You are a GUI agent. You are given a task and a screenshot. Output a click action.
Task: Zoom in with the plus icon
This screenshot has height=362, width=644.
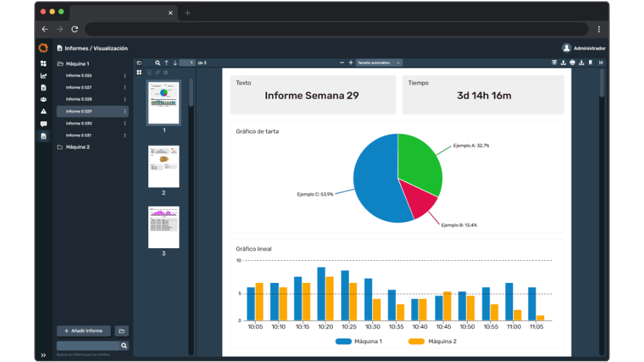click(x=350, y=62)
